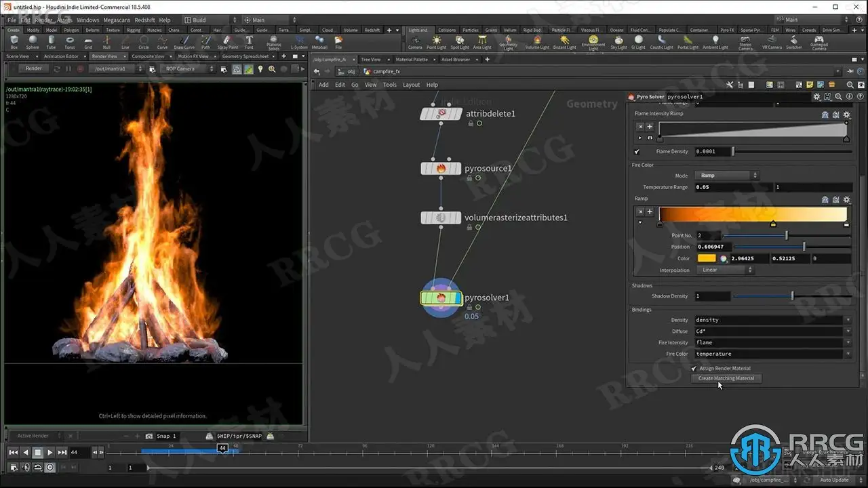The width and height of the screenshot is (868, 488).
Task: Open the parameter panel gear menu
Action: tap(816, 97)
